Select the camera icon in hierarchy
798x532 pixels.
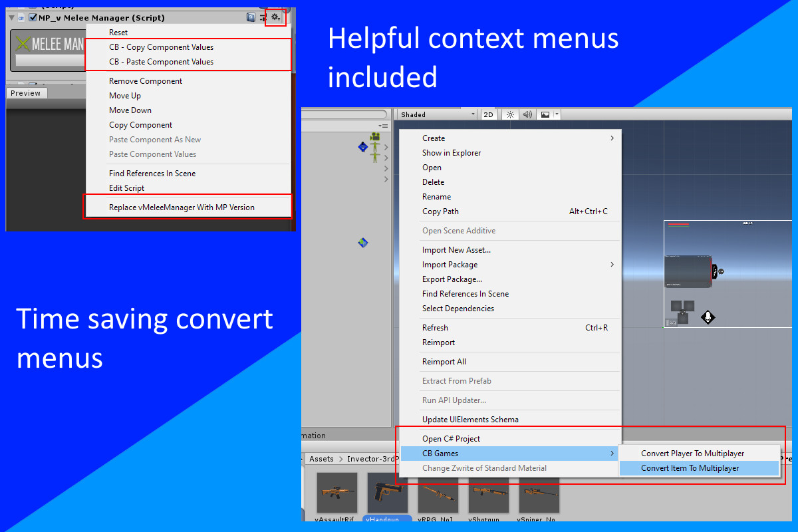coord(375,136)
